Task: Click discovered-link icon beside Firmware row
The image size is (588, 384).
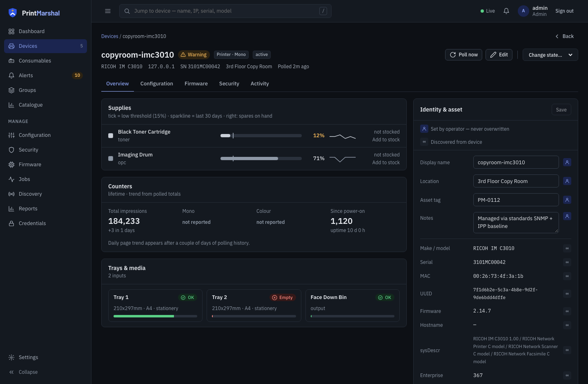Action: [x=567, y=311]
